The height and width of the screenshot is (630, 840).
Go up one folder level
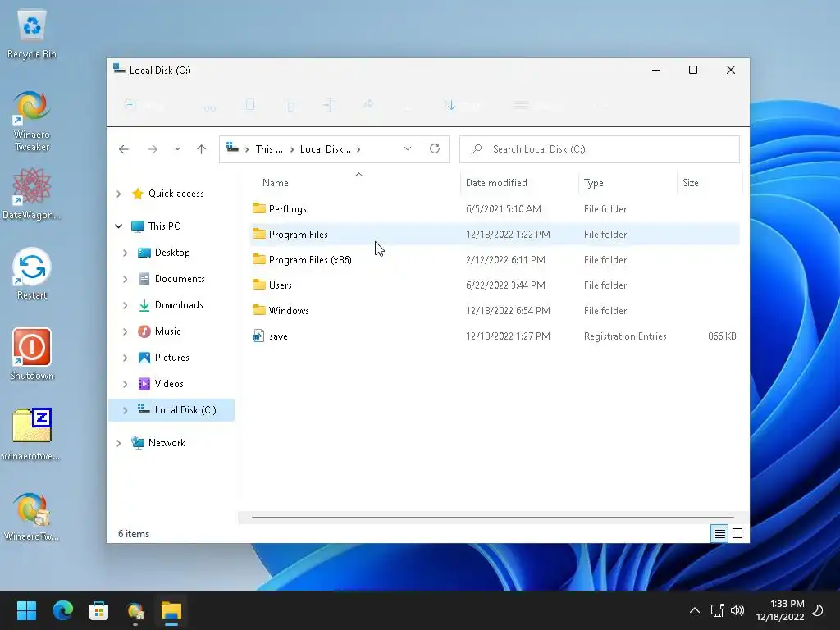pyautogui.click(x=202, y=149)
